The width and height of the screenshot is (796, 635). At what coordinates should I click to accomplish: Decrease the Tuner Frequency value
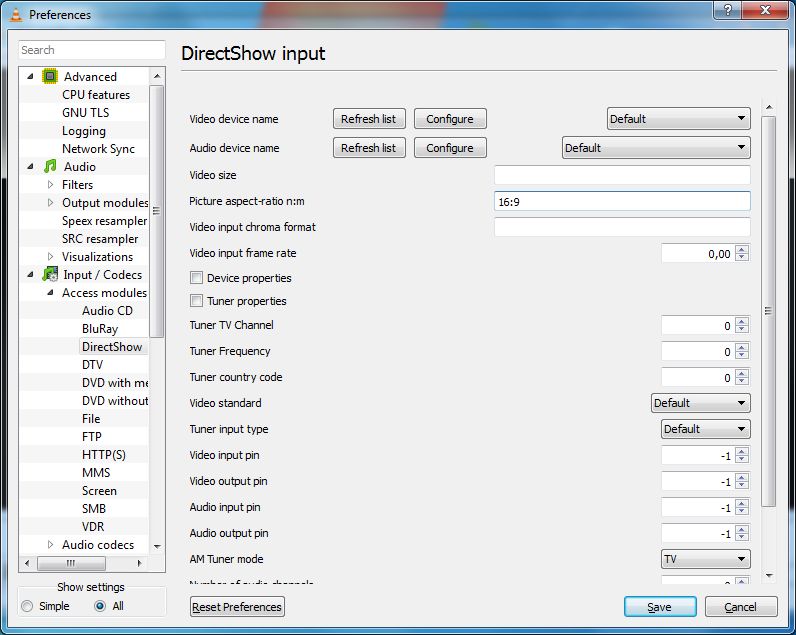tap(742, 356)
